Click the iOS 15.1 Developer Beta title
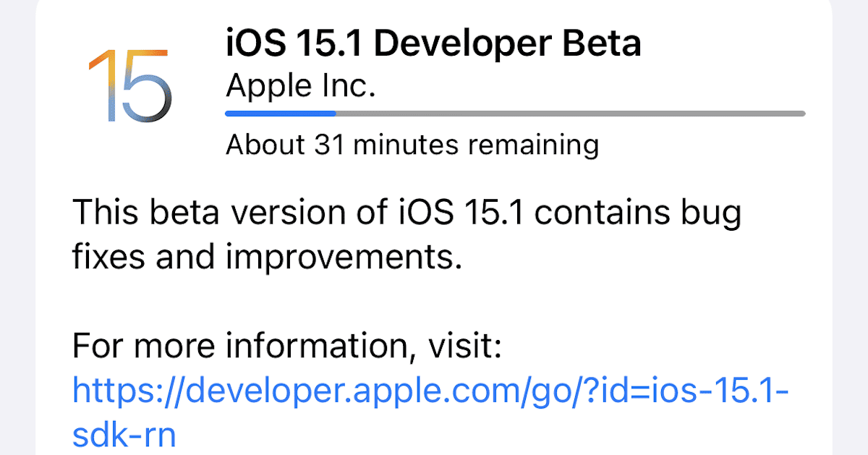Screen dimensions: 868x455 [x=433, y=43]
